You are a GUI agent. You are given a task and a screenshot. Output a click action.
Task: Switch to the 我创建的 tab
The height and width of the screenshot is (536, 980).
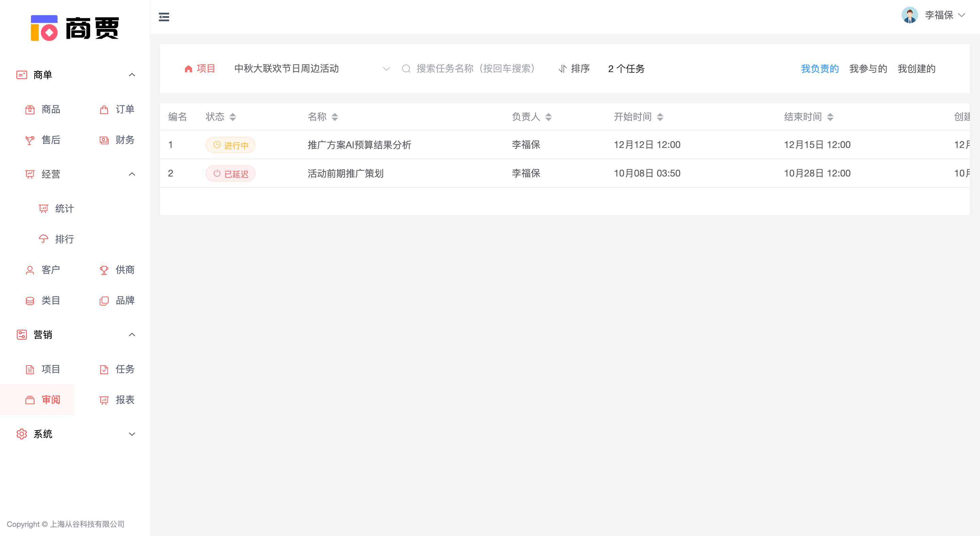(916, 69)
